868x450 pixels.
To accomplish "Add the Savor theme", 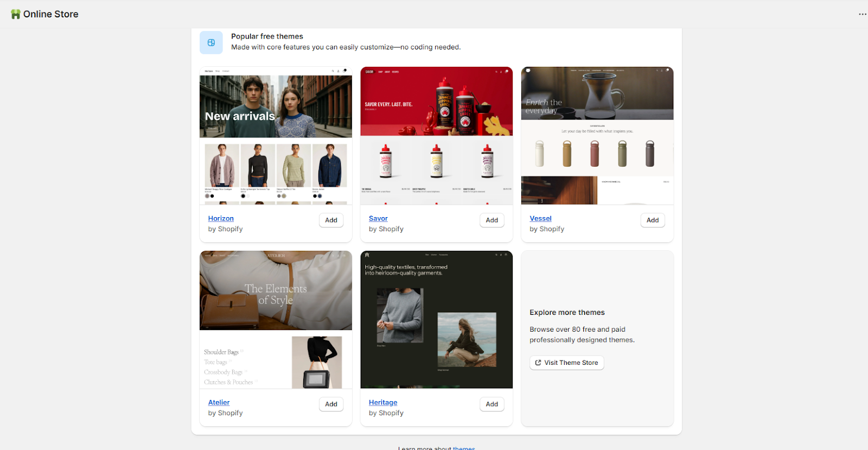I will 492,220.
